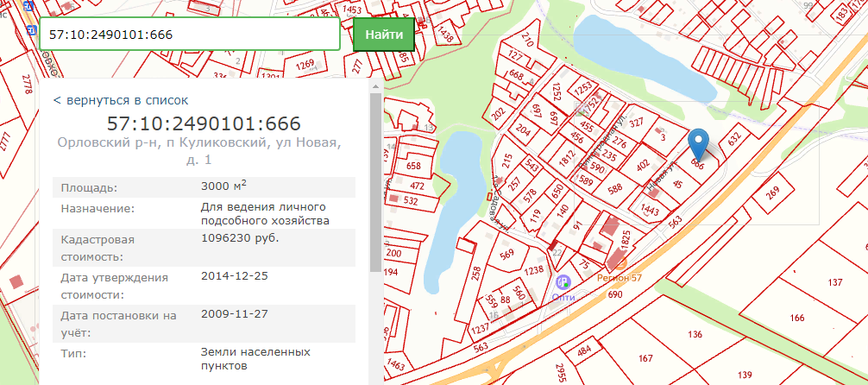Select parcel 1238 on the map

[533, 270]
